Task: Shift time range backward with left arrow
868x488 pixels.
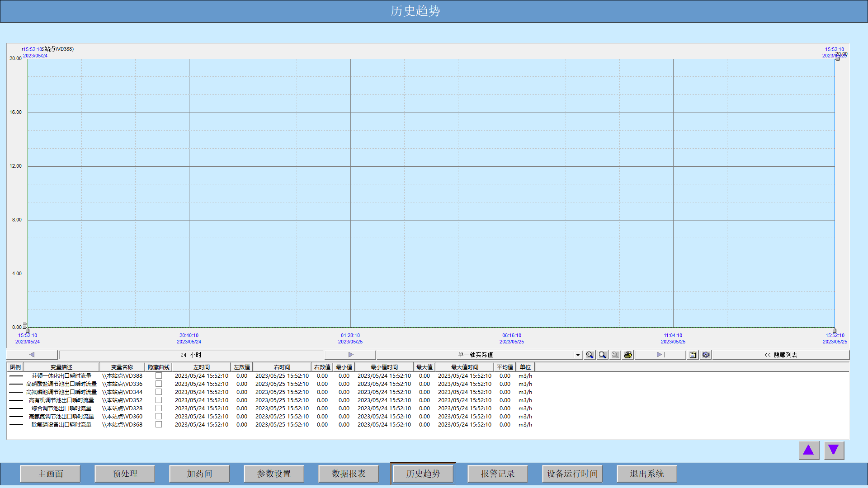Action: pyautogui.click(x=32, y=355)
